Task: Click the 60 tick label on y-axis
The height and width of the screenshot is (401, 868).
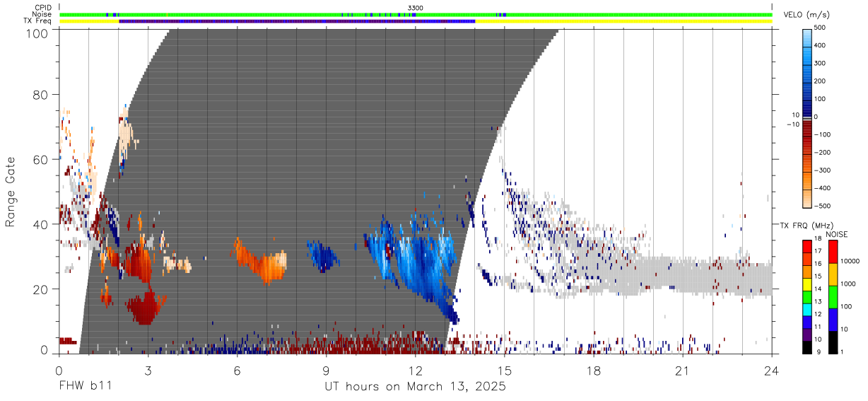Action: [x=41, y=159]
